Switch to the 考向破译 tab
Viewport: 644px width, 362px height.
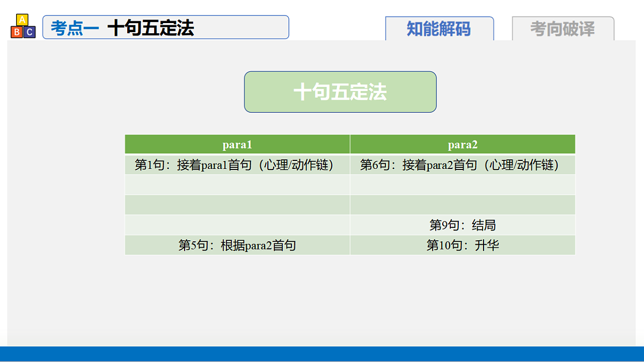(x=563, y=28)
